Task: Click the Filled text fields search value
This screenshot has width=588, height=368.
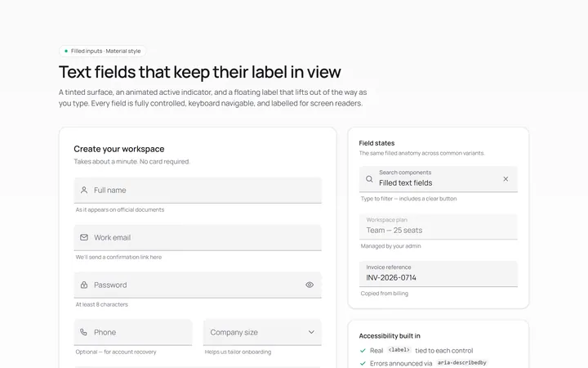Action: click(405, 183)
